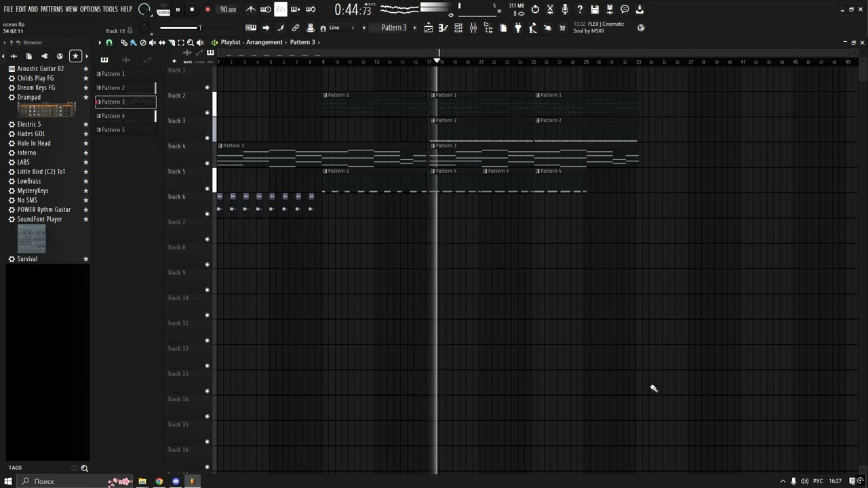Screen dimensions: 868x488
Task: Click the save project floppy icon
Action: pyautogui.click(x=595, y=9)
